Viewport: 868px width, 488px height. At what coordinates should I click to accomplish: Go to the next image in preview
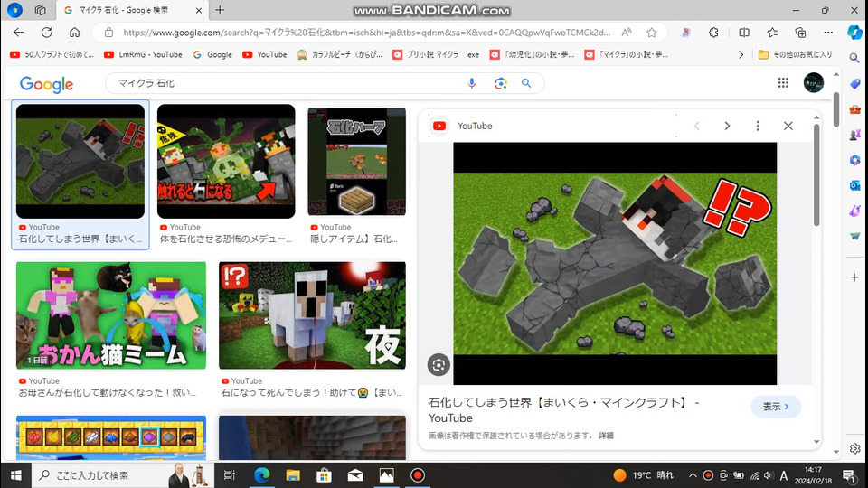(727, 127)
